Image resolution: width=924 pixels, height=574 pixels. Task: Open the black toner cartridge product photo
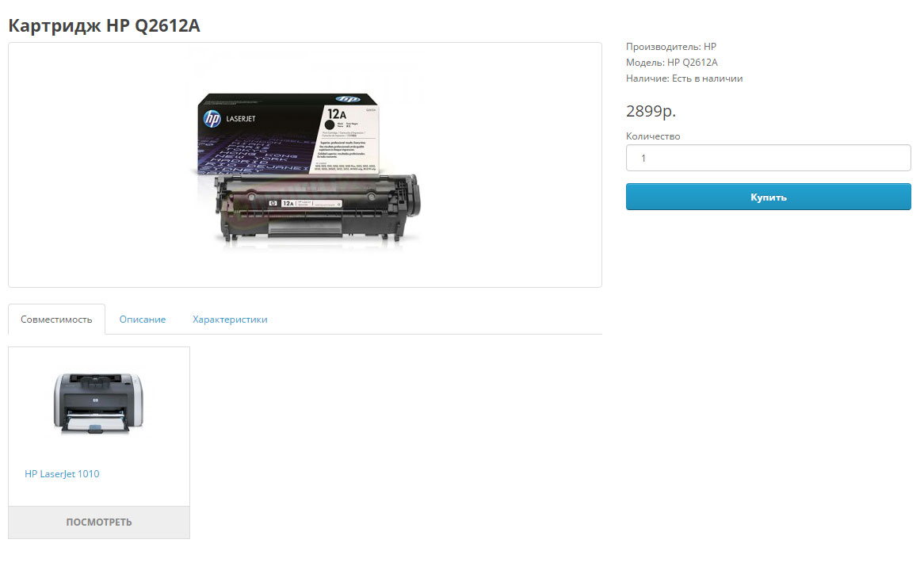click(x=307, y=166)
